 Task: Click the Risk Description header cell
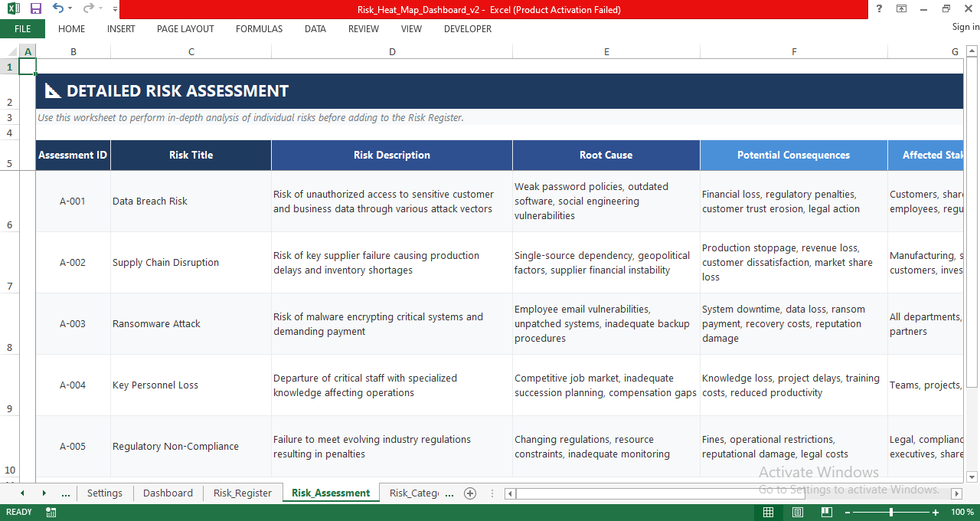click(392, 155)
